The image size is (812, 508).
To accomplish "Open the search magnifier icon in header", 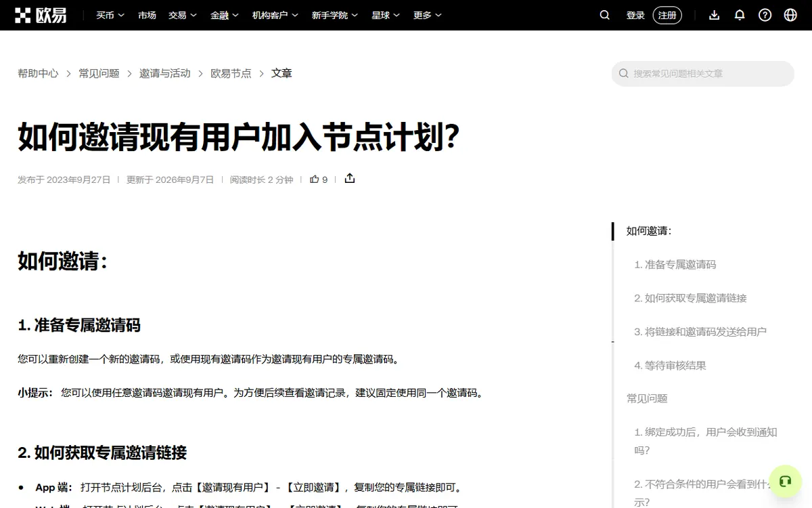I will point(605,15).
